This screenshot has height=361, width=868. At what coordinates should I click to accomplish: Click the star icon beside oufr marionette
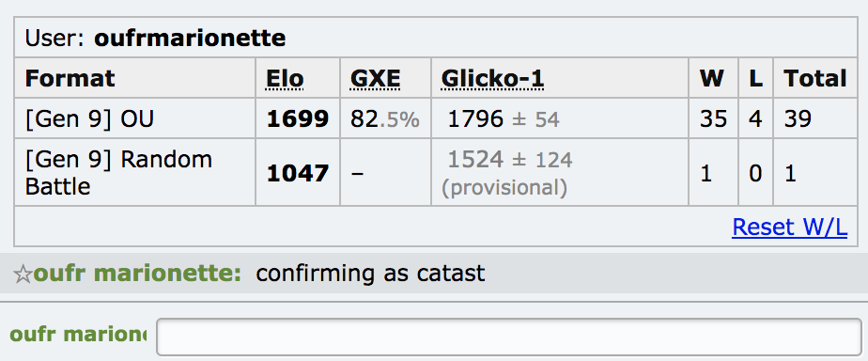(x=23, y=275)
